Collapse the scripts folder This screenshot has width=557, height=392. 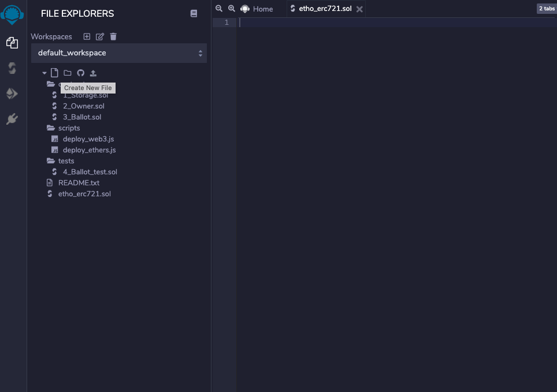(x=51, y=128)
